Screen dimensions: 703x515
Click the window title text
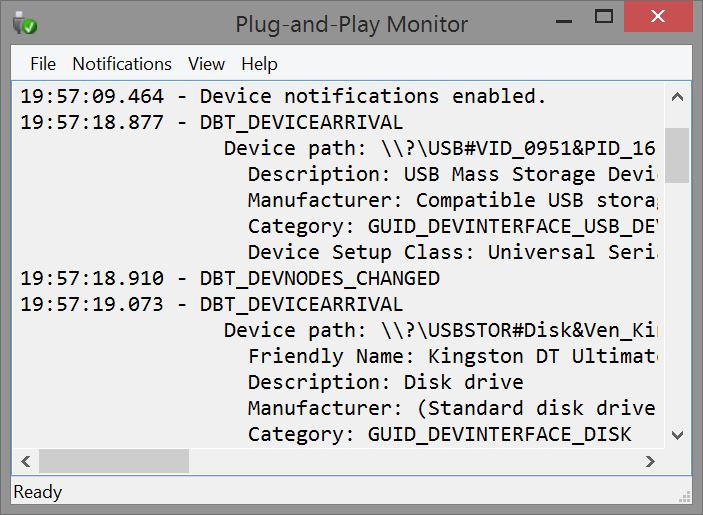point(352,24)
